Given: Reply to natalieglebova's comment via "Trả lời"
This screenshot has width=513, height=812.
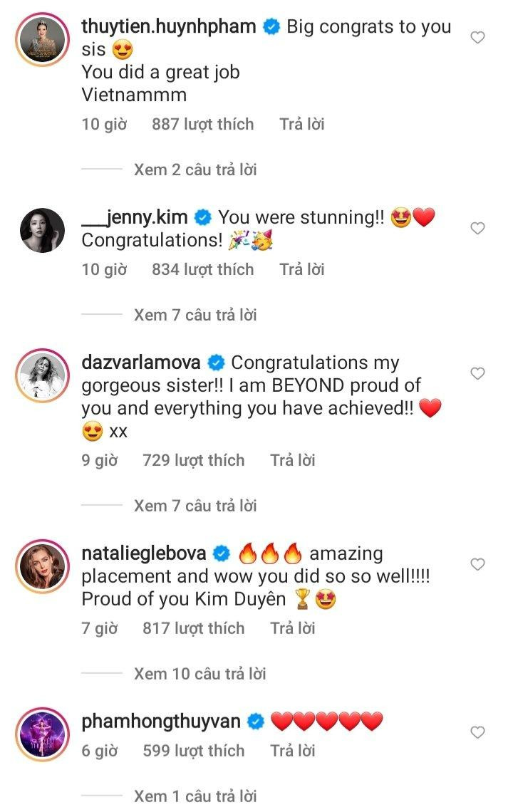Looking at the screenshot, I should (293, 628).
